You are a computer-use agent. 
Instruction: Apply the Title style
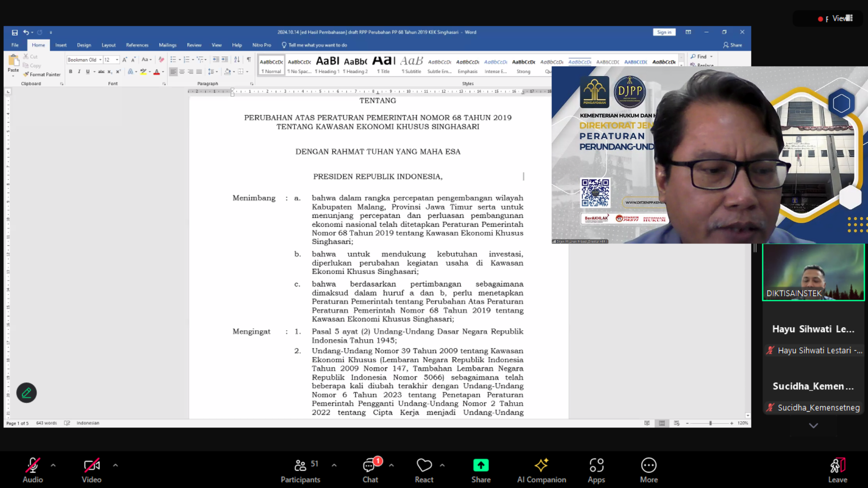tap(384, 65)
